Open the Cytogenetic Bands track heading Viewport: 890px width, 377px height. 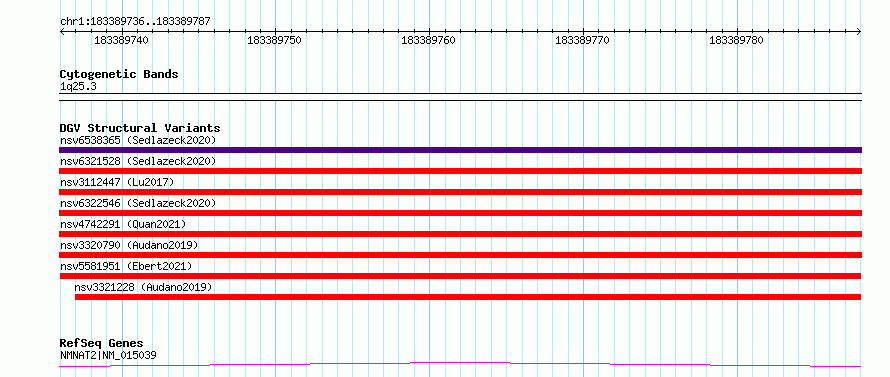pos(119,74)
